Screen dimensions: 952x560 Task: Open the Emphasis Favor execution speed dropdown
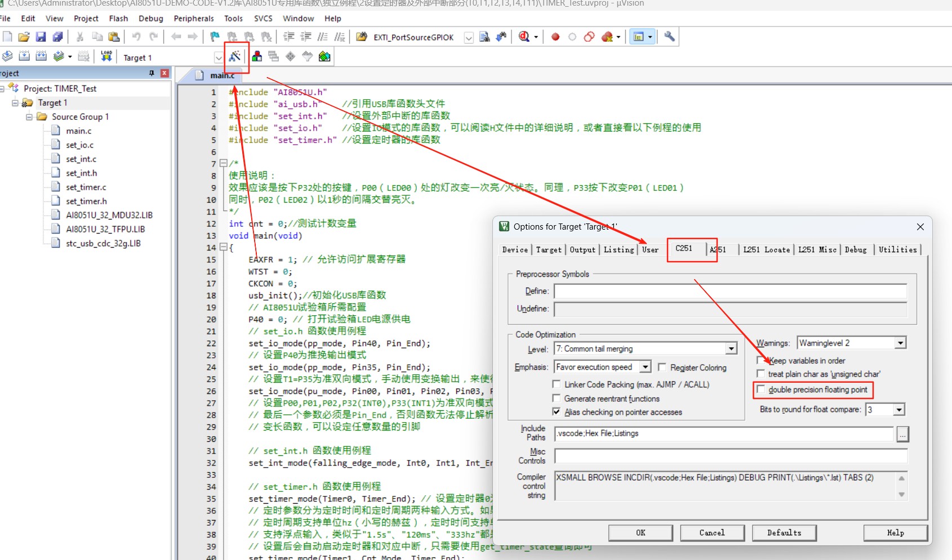(x=646, y=367)
